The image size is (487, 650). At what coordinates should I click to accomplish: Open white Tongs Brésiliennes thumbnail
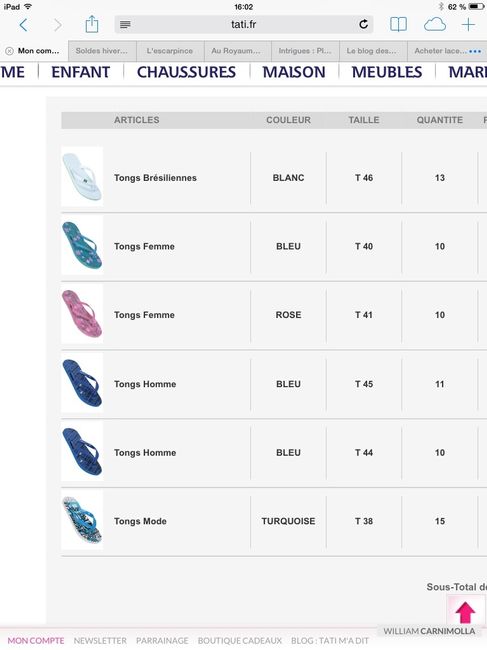point(82,177)
